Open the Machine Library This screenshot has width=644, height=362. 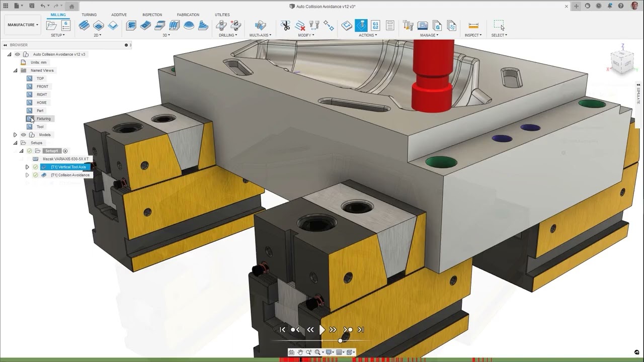423,25
